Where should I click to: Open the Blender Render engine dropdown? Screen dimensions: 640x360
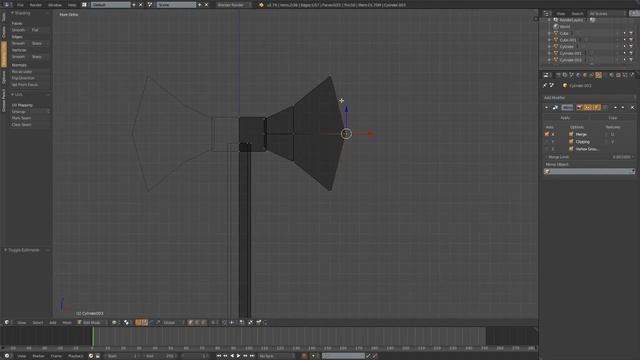(x=233, y=5)
